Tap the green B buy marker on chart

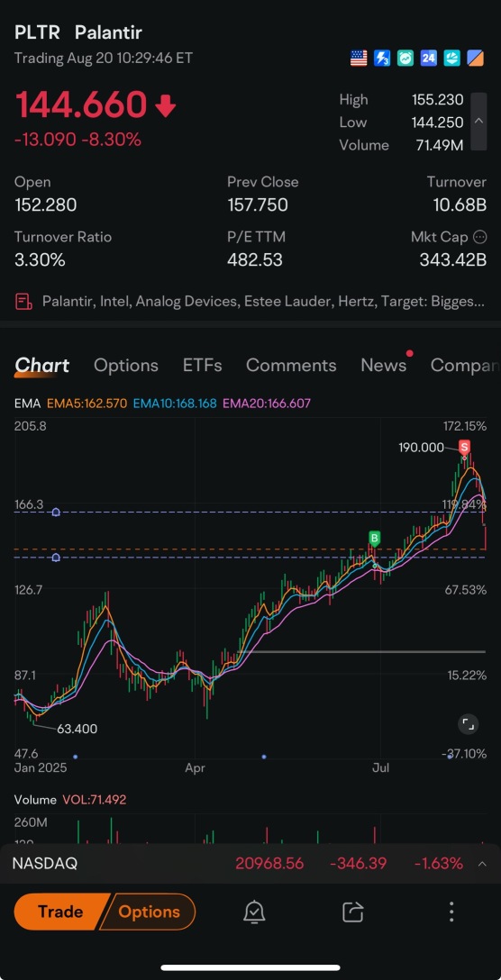click(x=374, y=538)
